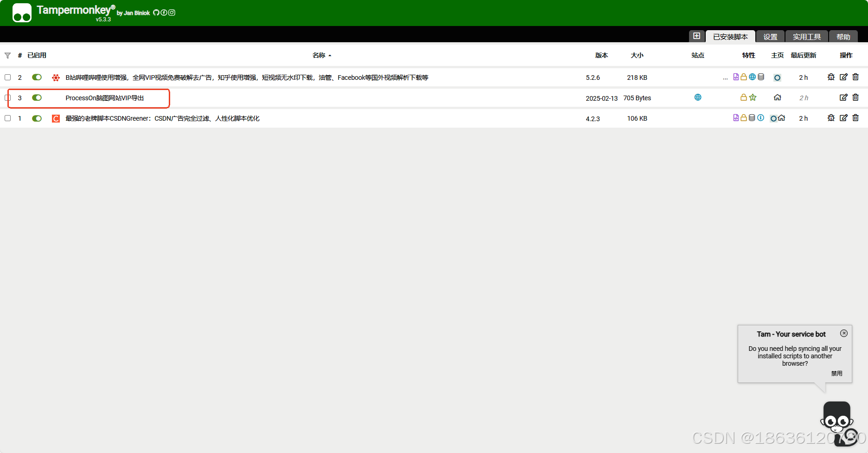The image size is (868, 453).
Task: Sort by the # column header
Action: click(x=20, y=55)
